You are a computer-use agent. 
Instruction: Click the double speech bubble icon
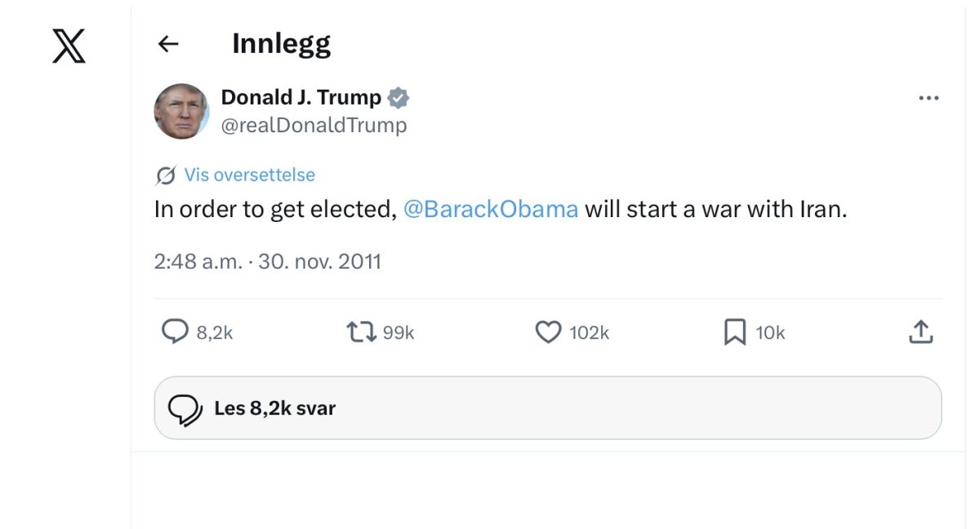185,410
